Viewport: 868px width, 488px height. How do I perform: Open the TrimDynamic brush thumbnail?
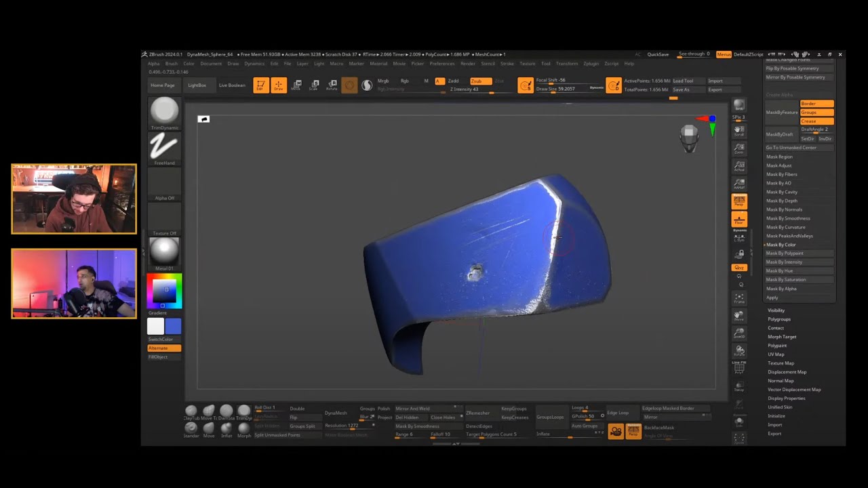(164, 113)
